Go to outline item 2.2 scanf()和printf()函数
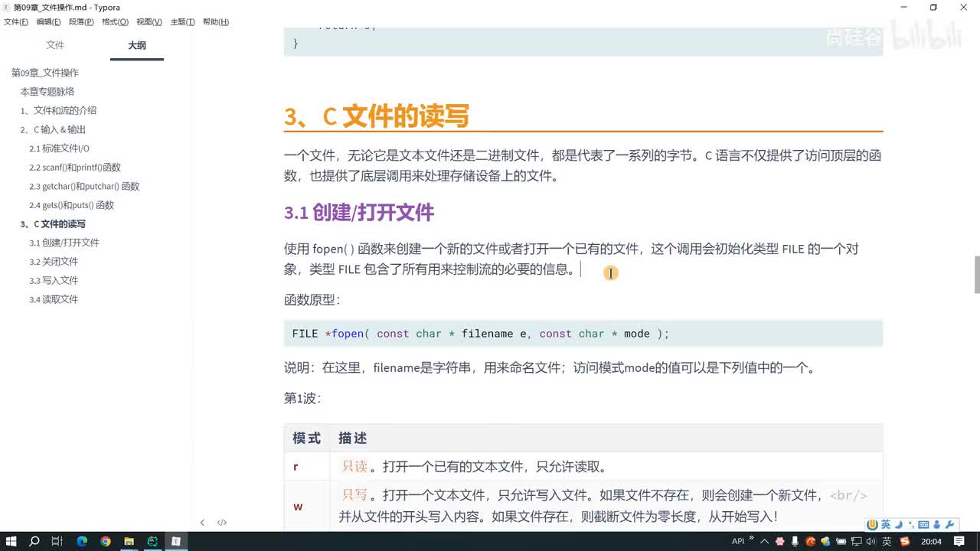This screenshot has width=980, height=551. (x=75, y=168)
